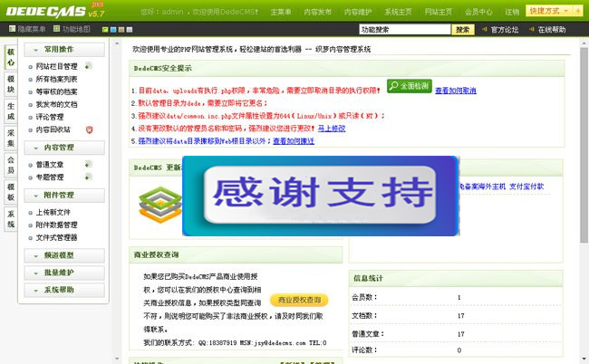Click the 功能搜索 search field

point(404,29)
